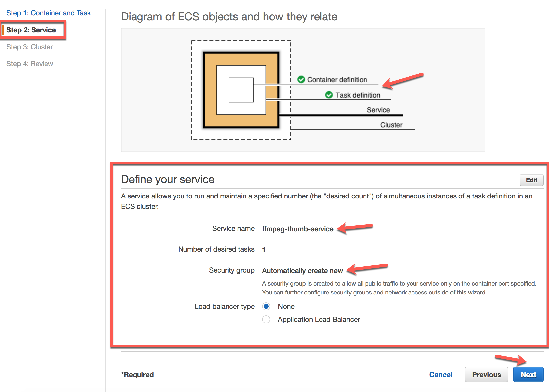Switch to Step 3: Cluster
This screenshot has height=392, width=549.
[30, 47]
